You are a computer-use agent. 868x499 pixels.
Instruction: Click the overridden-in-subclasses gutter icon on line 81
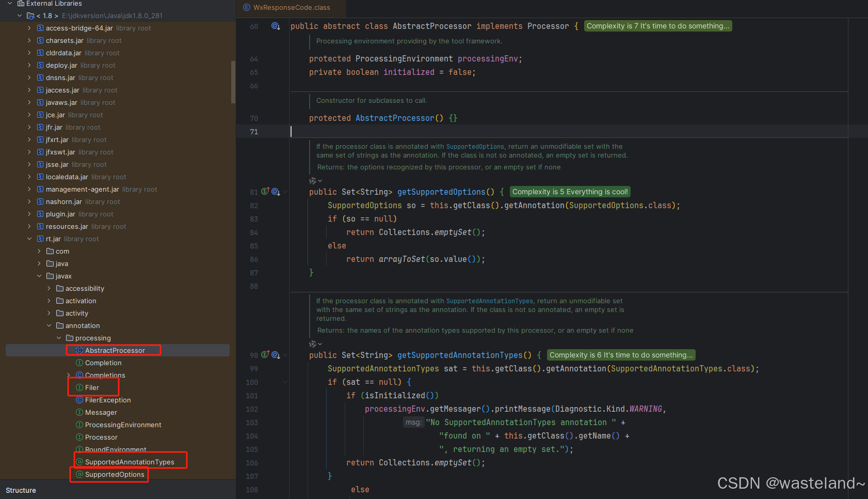point(276,192)
